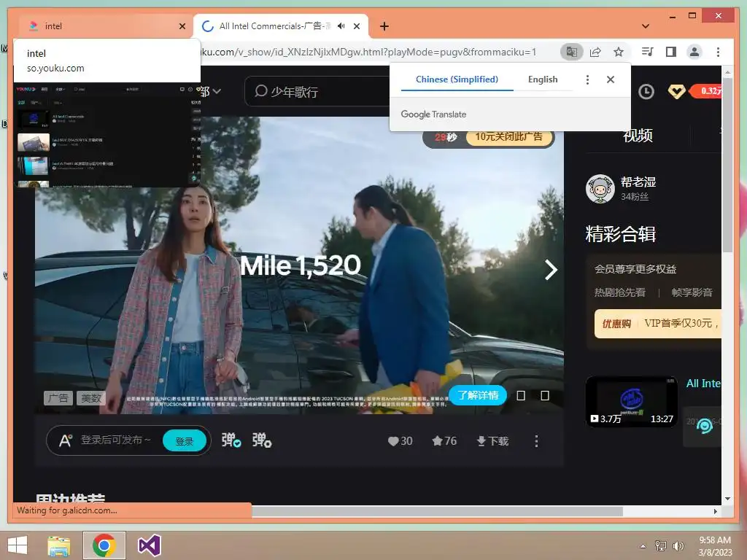The width and height of the screenshot is (747, 560).
Task: Close the intel tab
Action: [182, 26]
